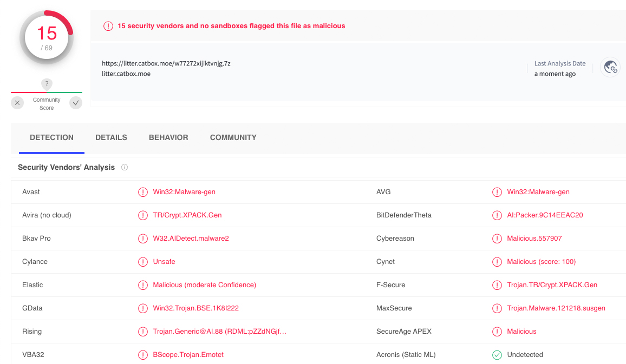Click the community score downvote X icon
The image size is (626, 364).
point(17,103)
